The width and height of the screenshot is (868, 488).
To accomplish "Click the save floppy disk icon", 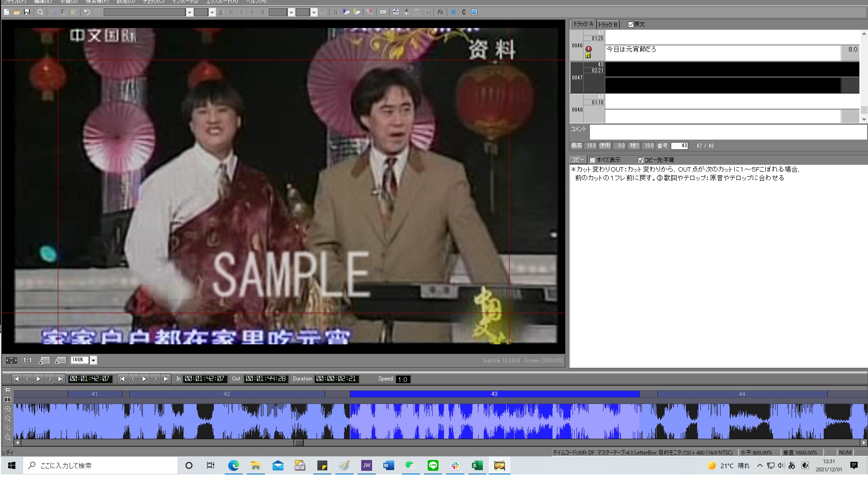I will tap(27, 12).
